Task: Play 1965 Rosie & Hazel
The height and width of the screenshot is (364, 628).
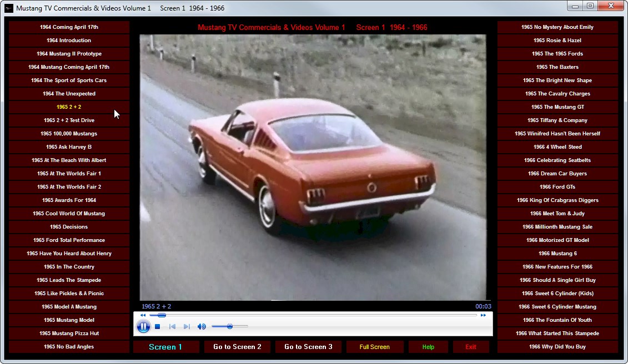Action: [x=557, y=40]
